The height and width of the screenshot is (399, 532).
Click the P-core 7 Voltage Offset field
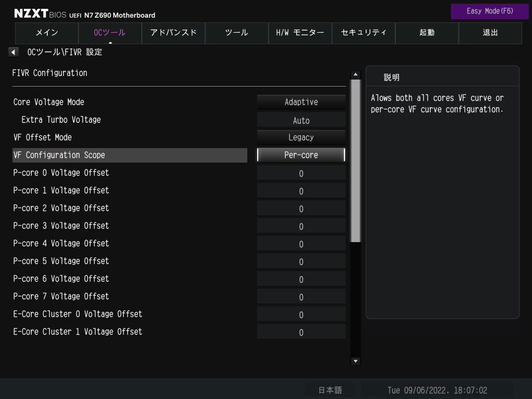coord(301,297)
